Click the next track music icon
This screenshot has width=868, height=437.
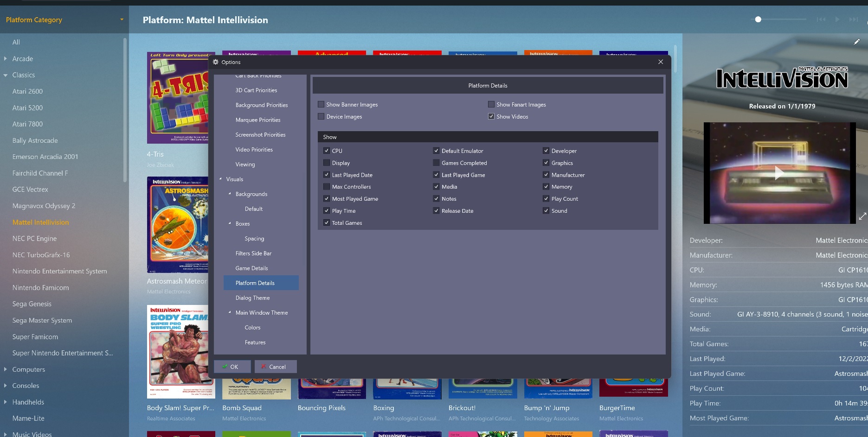(854, 19)
